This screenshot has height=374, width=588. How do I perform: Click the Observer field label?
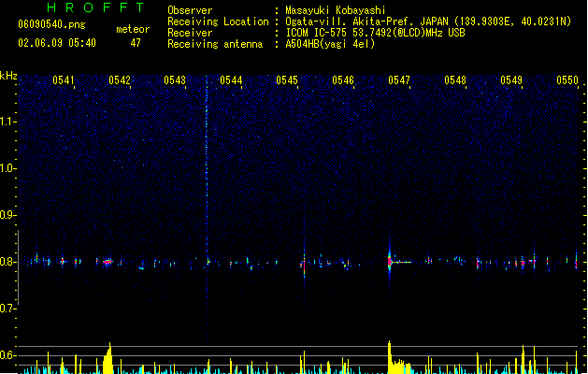click(x=190, y=10)
